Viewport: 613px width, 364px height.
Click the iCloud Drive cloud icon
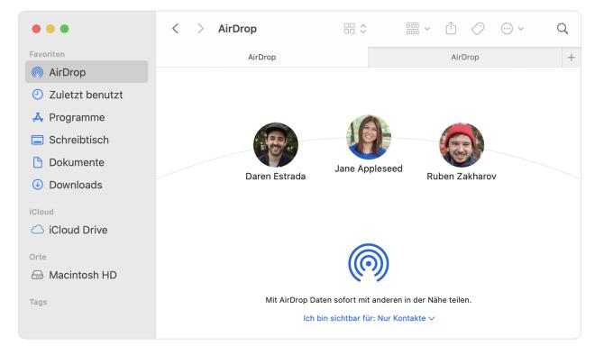point(38,230)
